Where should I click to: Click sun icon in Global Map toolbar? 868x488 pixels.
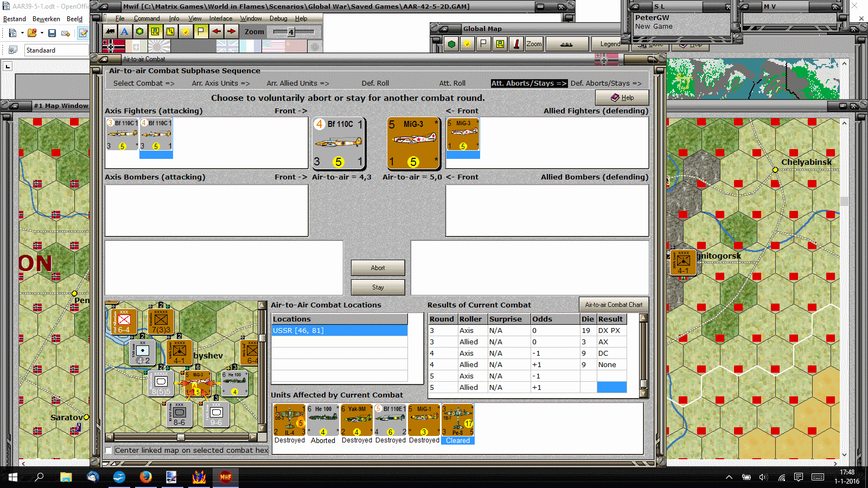(x=467, y=44)
